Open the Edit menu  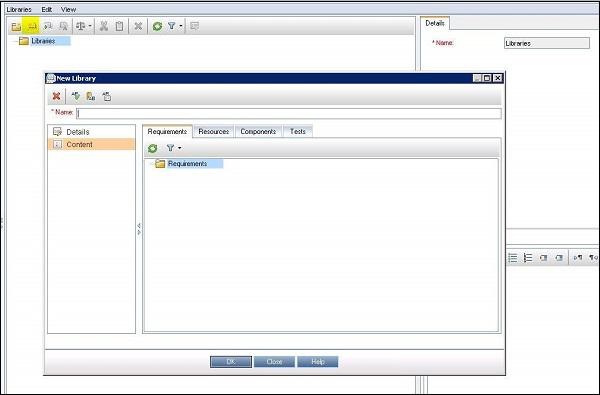pyautogui.click(x=47, y=9)
